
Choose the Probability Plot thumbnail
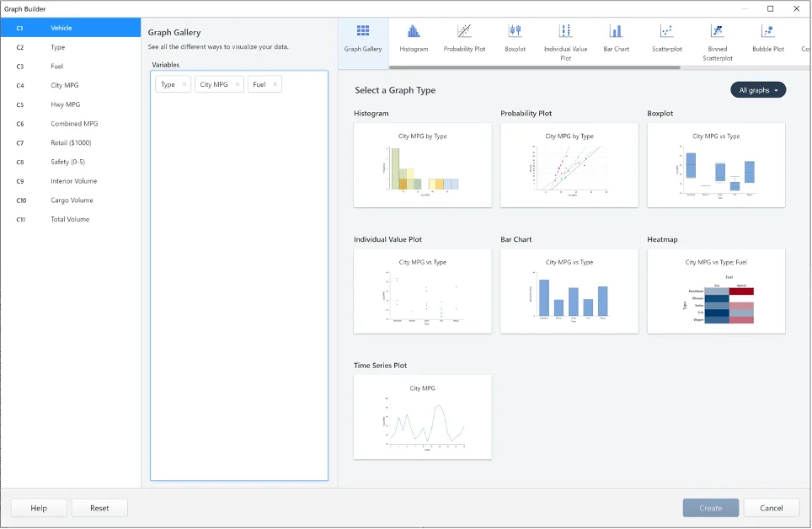pyautogui.click(x=569, y=165)
